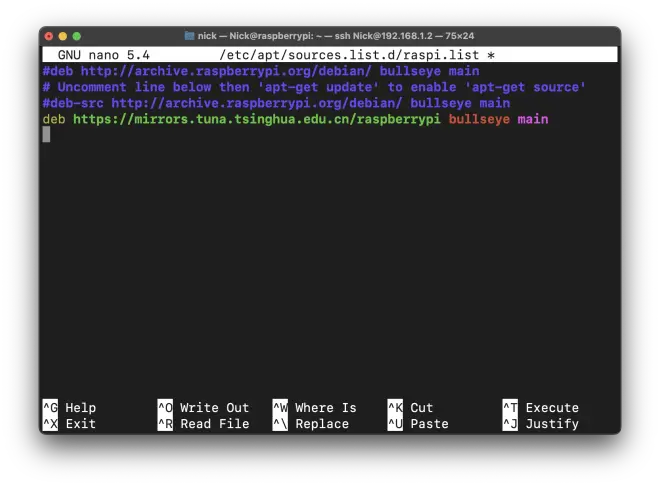Click the yellow minimize window button

coord(63,36)
